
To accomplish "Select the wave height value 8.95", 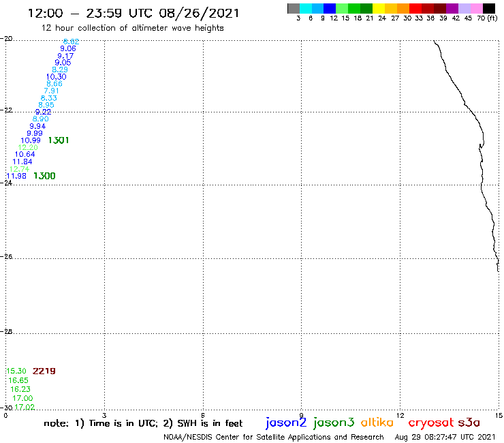I will coord(46,105).
